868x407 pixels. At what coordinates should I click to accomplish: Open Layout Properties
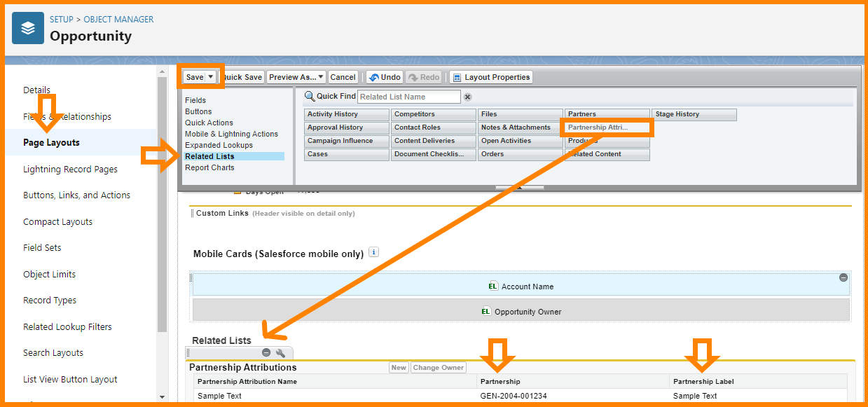[x=491, y=77]
